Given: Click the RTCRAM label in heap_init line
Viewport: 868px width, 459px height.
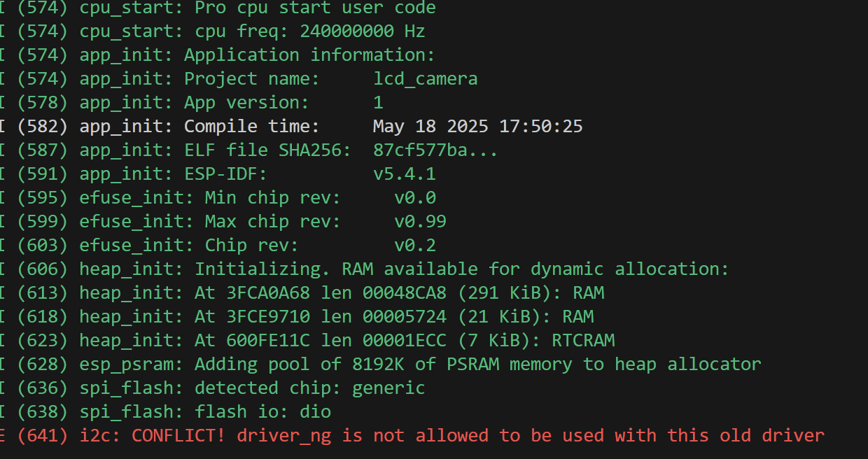Looking at the screenshot, I should (x=582, y=341).
